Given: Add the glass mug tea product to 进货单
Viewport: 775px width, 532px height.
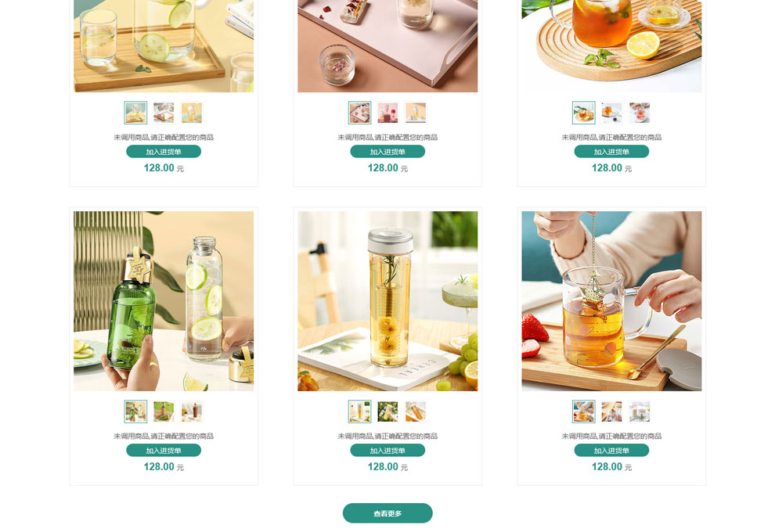Looking at the screenshot, I should (611, 450).
